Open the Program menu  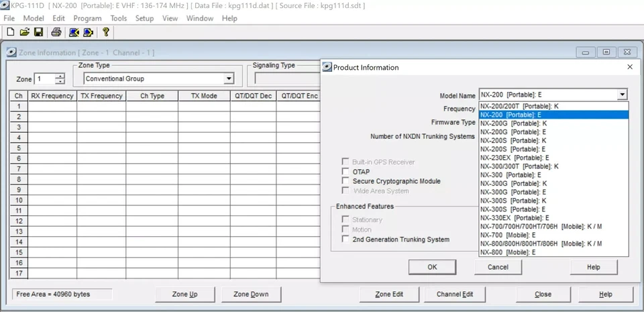coord(87,19)
